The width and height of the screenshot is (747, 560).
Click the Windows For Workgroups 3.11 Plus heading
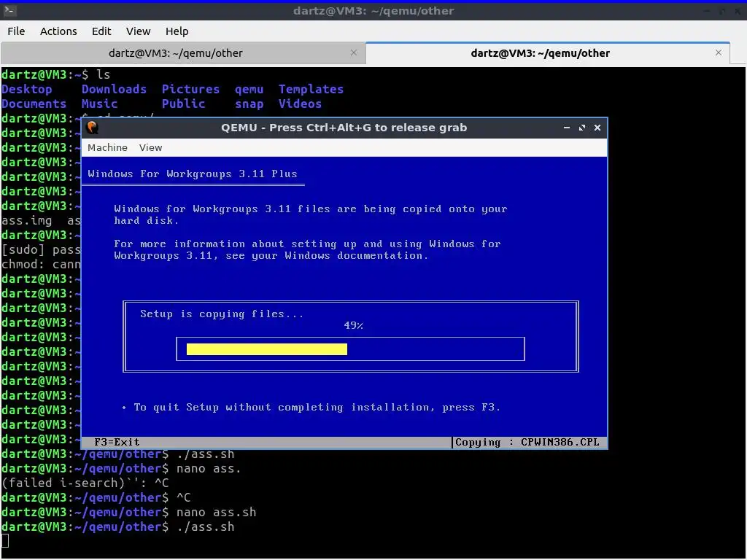(x=193, y=174)
